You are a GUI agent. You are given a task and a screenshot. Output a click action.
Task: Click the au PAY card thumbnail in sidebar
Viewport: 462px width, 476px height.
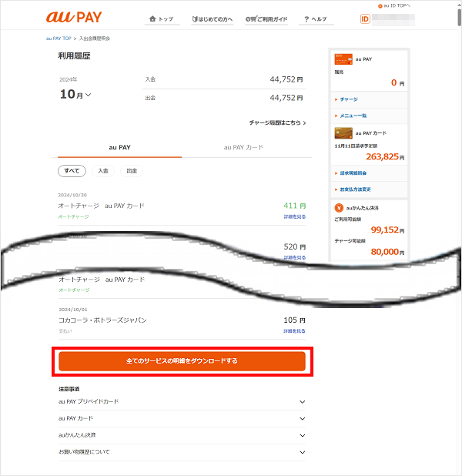click(342, 59)
